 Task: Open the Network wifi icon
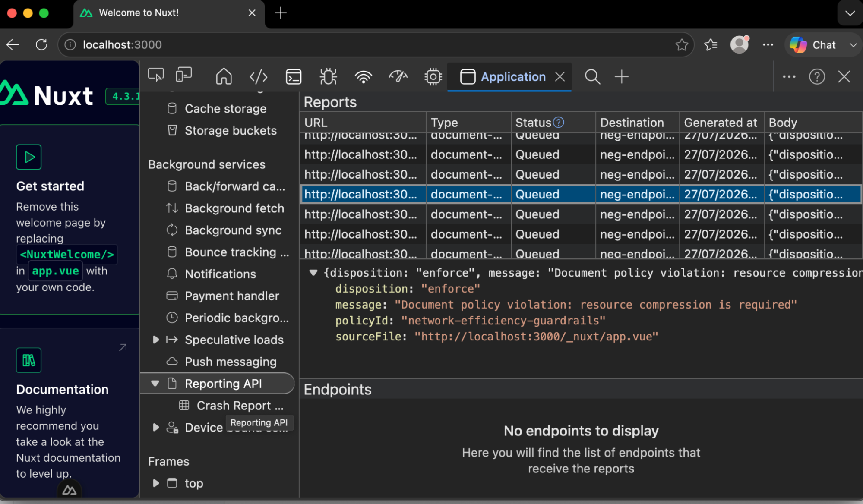point(363,77)
